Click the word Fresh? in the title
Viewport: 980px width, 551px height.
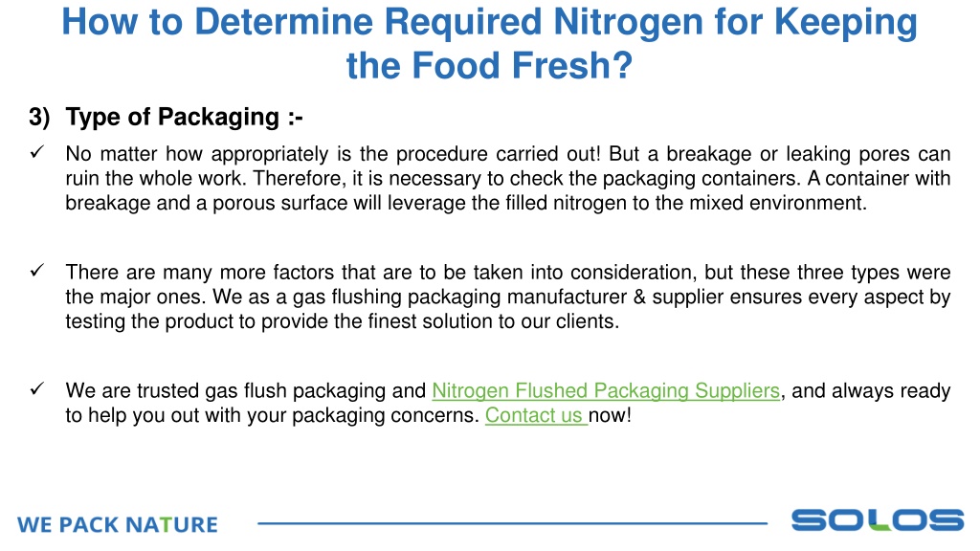(572, 66)
